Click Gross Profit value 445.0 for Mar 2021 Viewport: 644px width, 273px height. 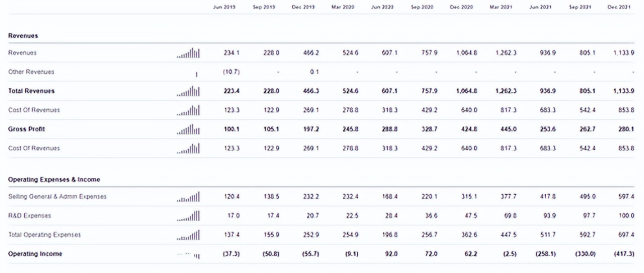[507, 129]
